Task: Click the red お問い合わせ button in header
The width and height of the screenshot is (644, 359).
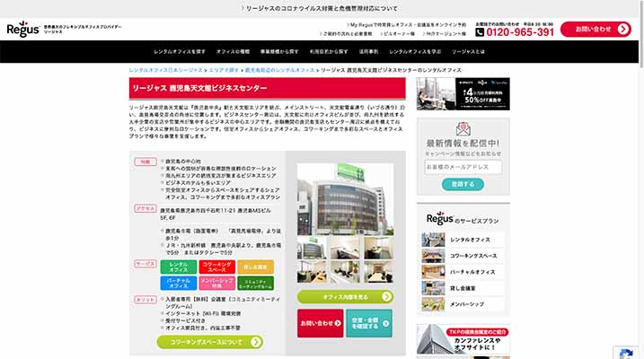Action: pos(595,29)
